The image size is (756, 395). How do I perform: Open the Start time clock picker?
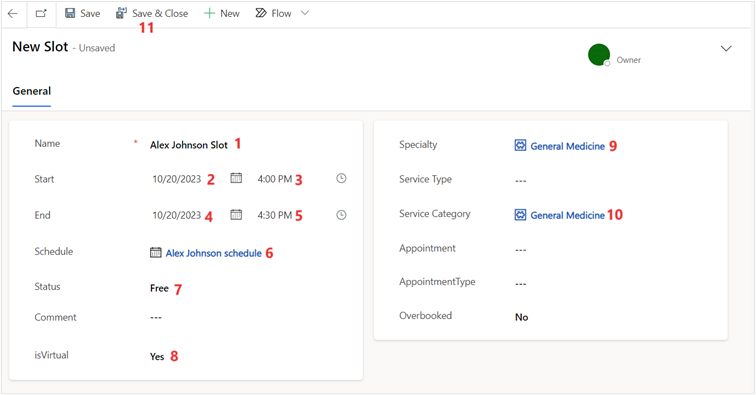coord(341,178)
